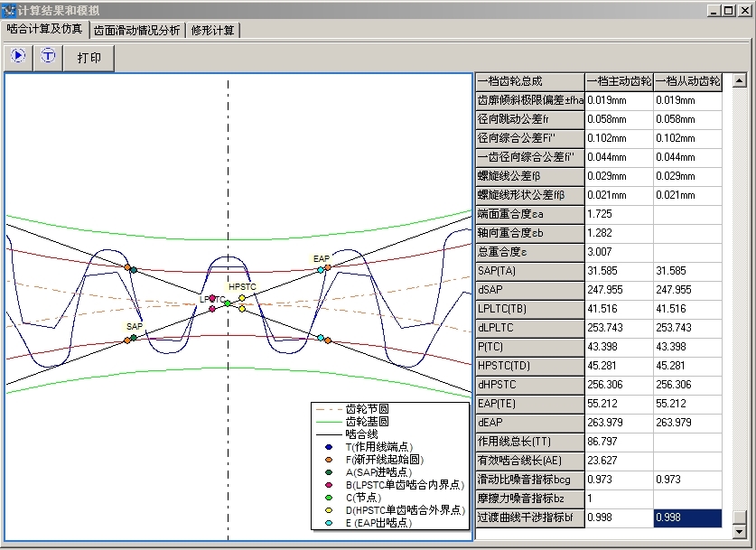Click the green pitch point C marker in chart
This screenshot has height=550, width=756.
click(x=228, y=303)
